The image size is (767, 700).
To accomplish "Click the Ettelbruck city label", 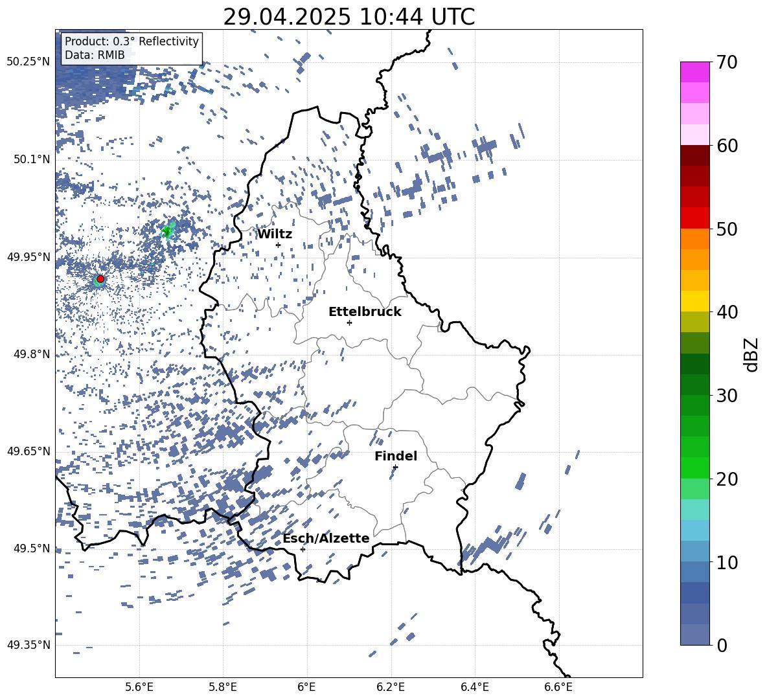I will pyautogui.click(x=365, y=312).
